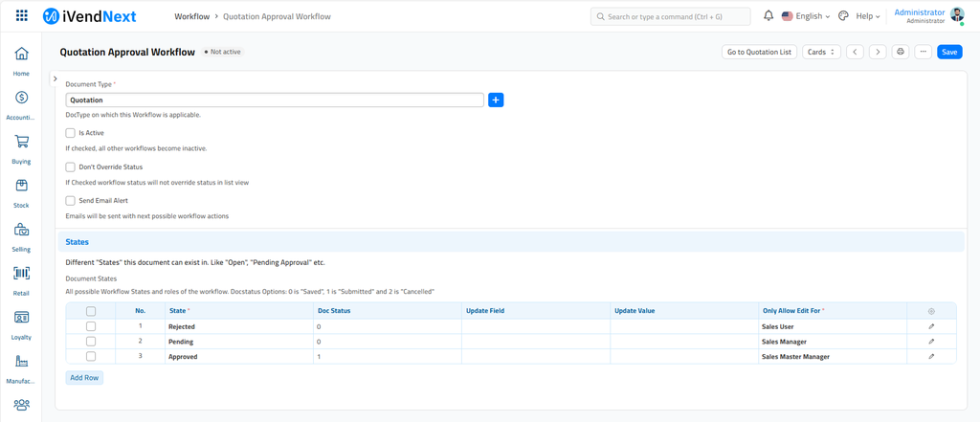Open the people icon at sidebar bottom
Viewport: 980px width, 422px height.
coord(21,406)
